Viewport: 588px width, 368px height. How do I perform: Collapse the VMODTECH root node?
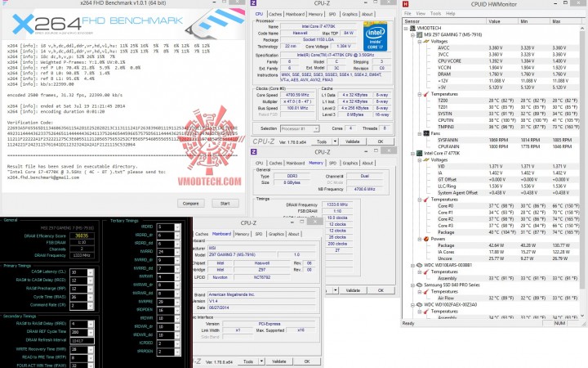click(406, 28)
